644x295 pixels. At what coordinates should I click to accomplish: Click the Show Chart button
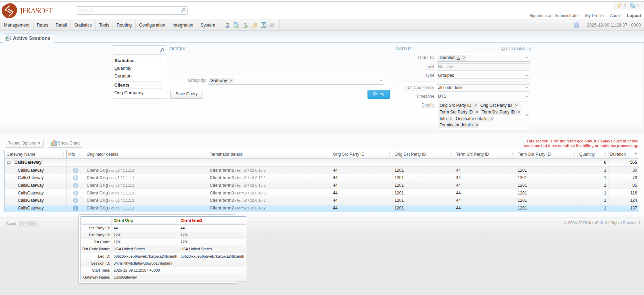click(x=66, y=143)
